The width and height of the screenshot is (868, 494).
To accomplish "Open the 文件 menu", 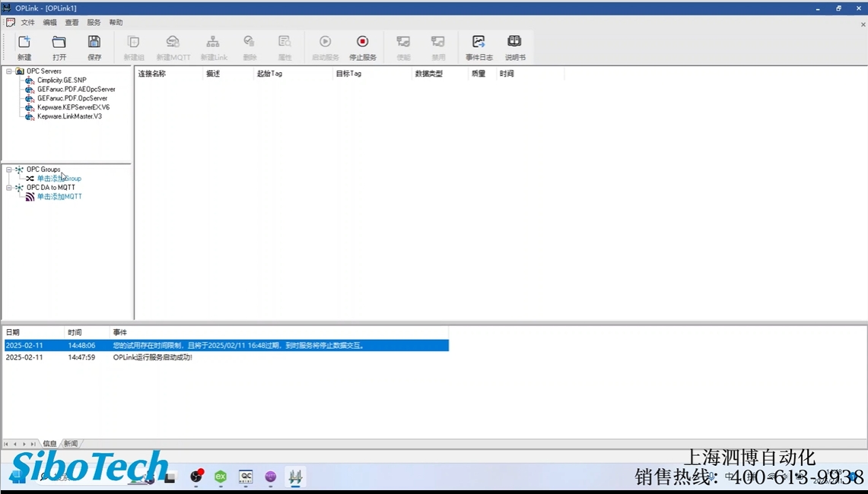I will (x=28, y=23).
